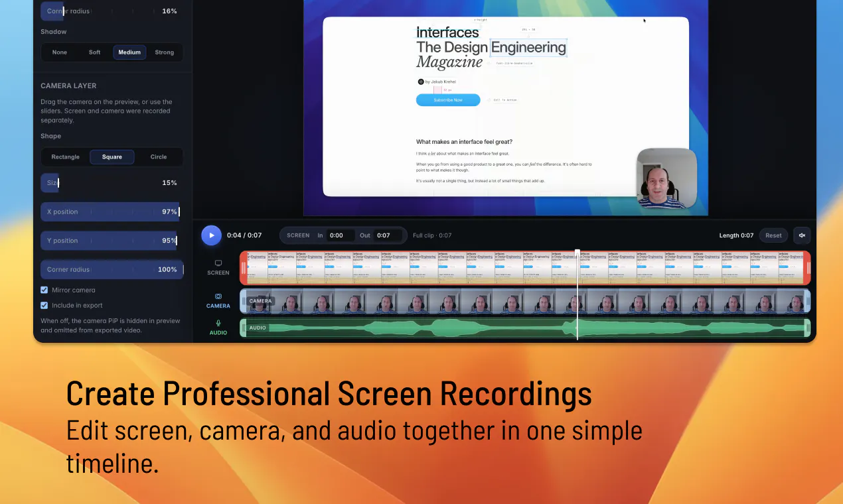843x504 pixels.
Task: Click the SCREEN label in trim bar
Action: pos(298,235)
